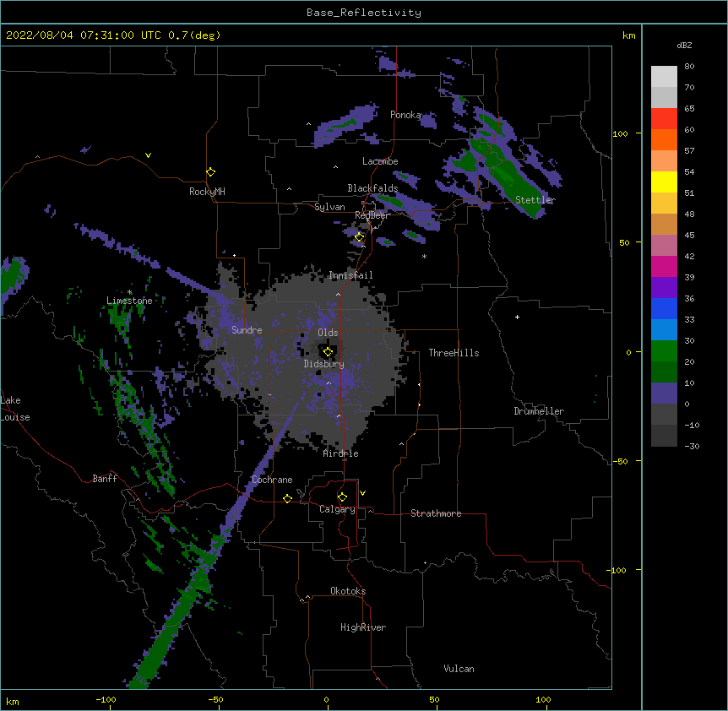Click the RockyMH label on the map
This screenshot has width=728, height=711.
207,192
